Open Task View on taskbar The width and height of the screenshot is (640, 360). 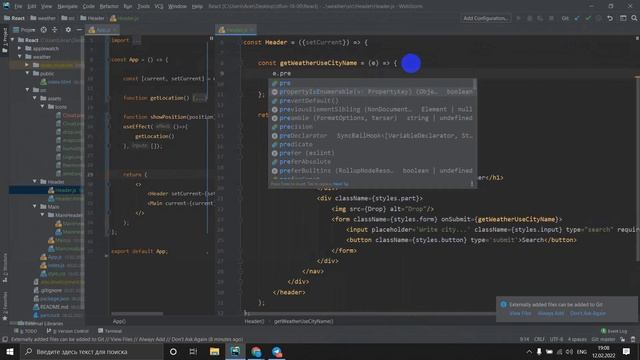click(193, 351)
